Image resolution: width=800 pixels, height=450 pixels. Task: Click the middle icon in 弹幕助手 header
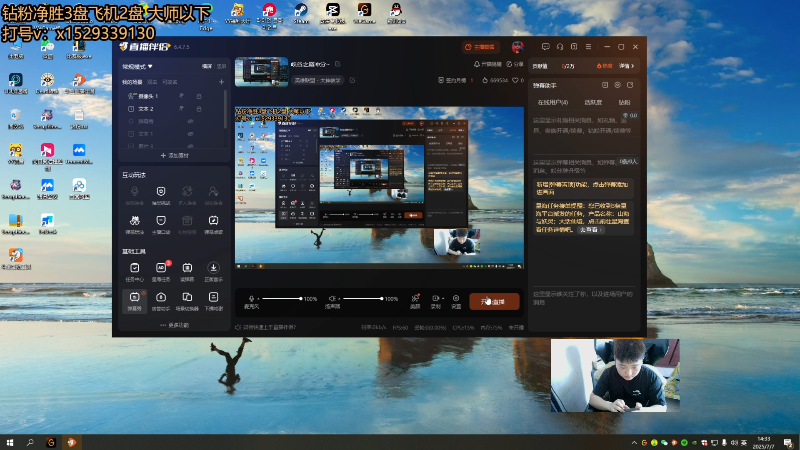[617, 85]
